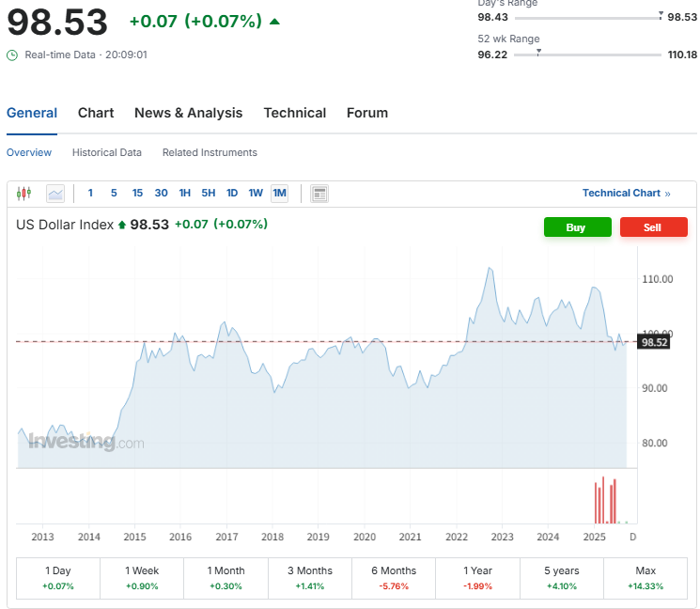Screen dimensions: 700x609
Task: Choose the 1W chart interval
Action: coord(256,194)
